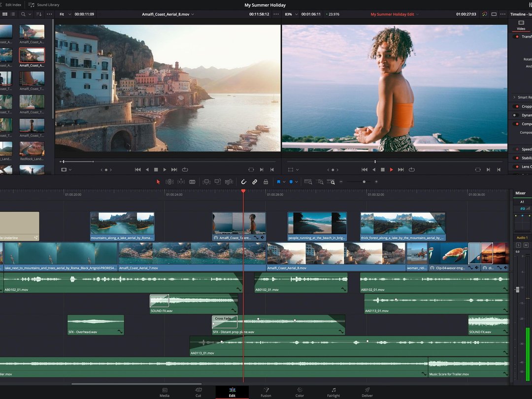Screen dimensions: 532x399
Task: Activate Trim Edit Mode
Action: coord(169,182)
